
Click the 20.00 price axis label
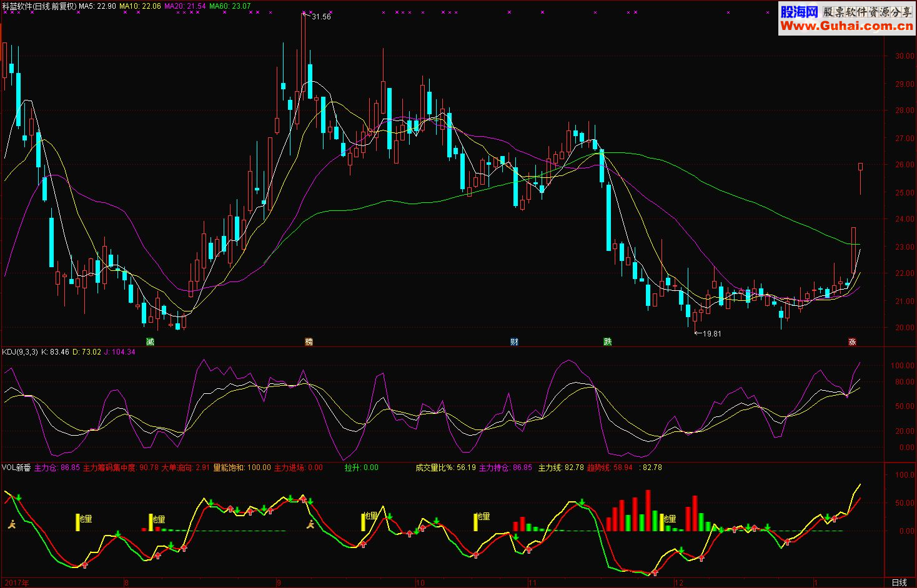click(x=905, y=328)
